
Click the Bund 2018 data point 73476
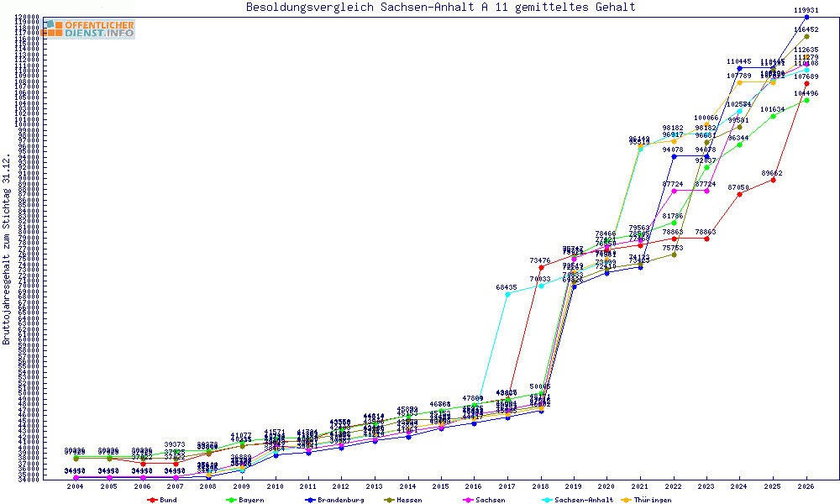[540, 267]
